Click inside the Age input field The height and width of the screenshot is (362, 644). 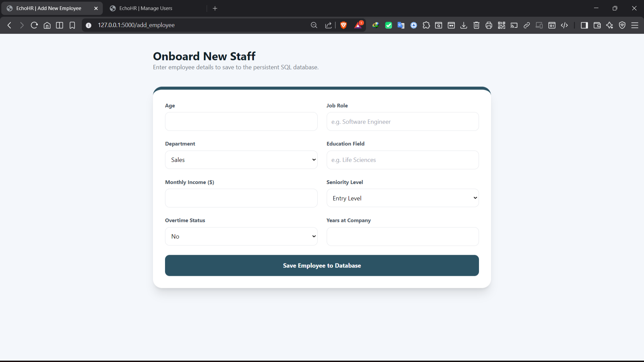coord(241,121)
